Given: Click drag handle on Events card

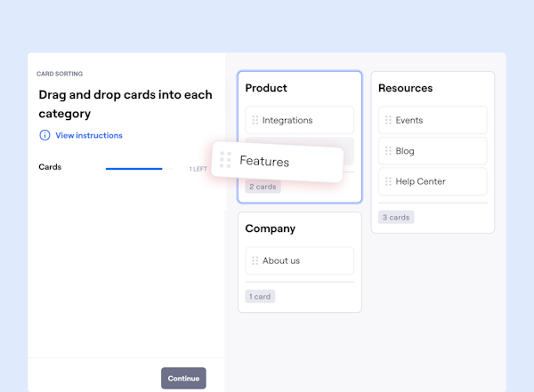Looking at the screenshot, I should (388, 120).
